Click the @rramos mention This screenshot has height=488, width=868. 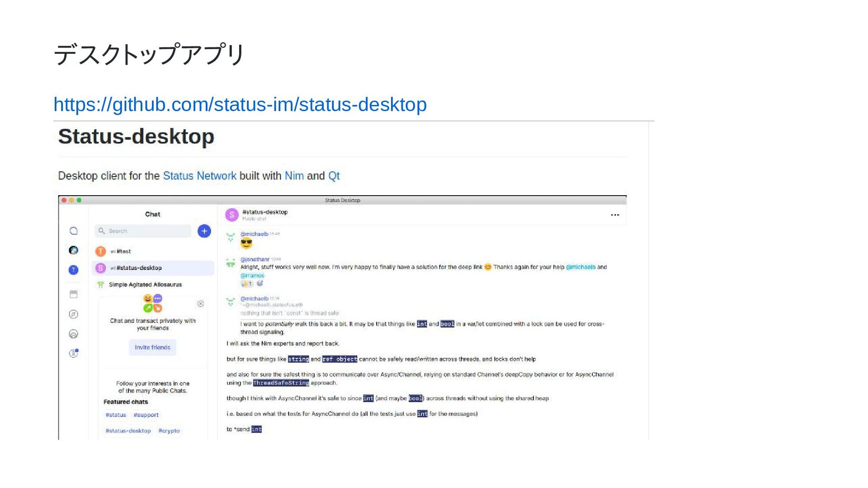(252, 275)
